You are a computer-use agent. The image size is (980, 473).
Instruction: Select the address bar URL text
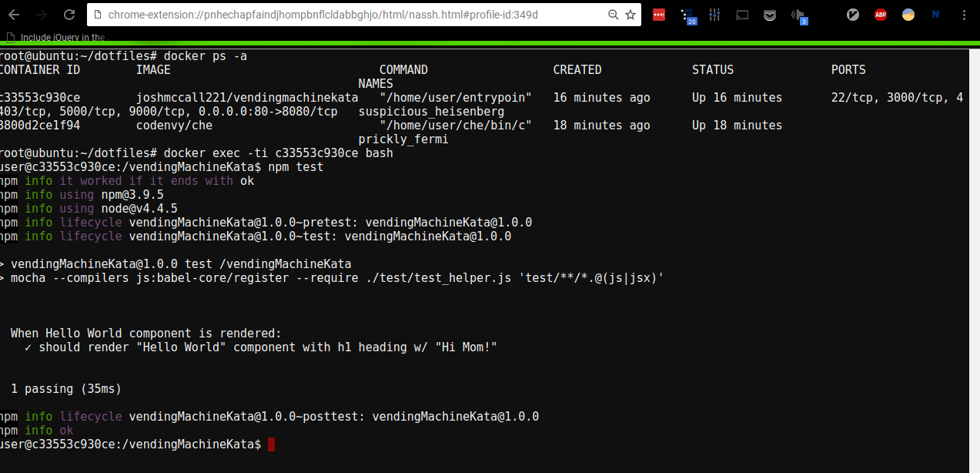323,14
